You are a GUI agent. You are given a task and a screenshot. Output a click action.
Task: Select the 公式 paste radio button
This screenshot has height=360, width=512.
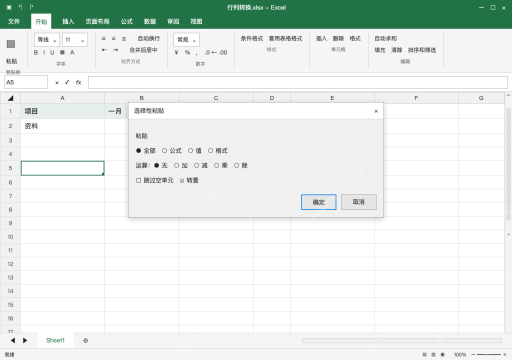pyautogui.click(x=164, y=151)
